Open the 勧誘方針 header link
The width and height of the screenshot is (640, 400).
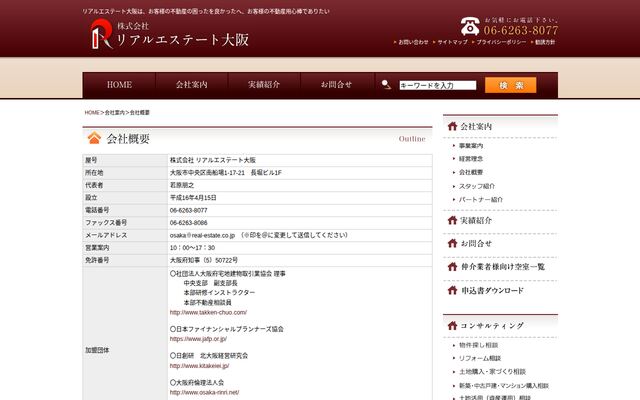coord(545,42)
